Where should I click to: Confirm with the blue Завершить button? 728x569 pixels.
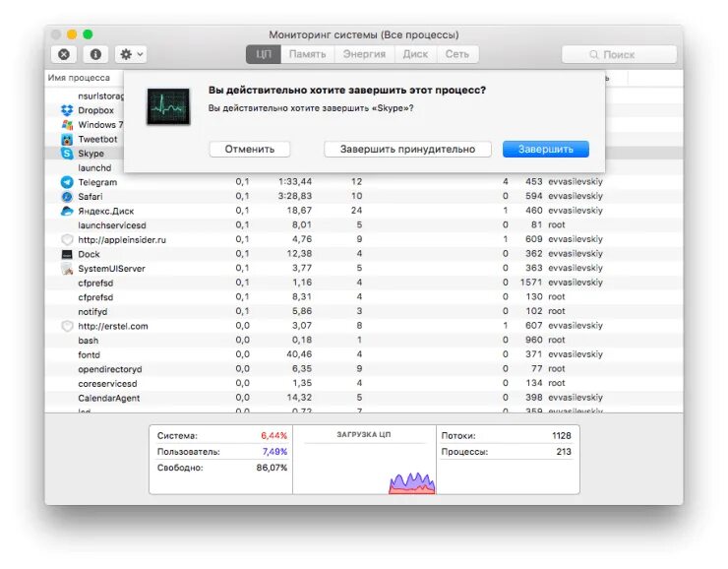coord(546,149)
